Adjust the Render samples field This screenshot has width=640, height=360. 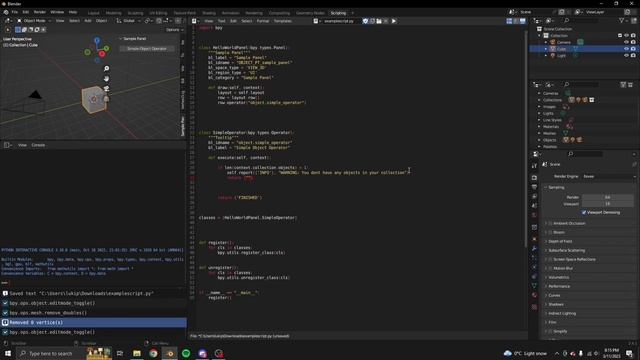pos(607,197)
